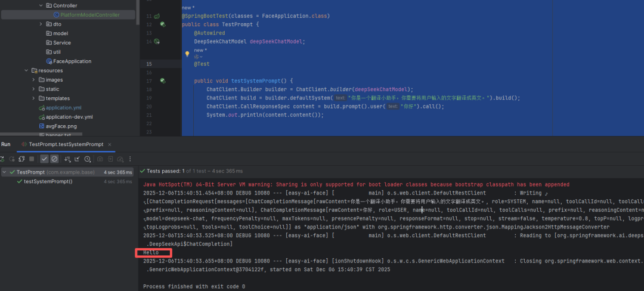Viewport: 644px width, 291px height.
Task: Open the more options kebab in Run toolbar
Action: click(130, 159)
